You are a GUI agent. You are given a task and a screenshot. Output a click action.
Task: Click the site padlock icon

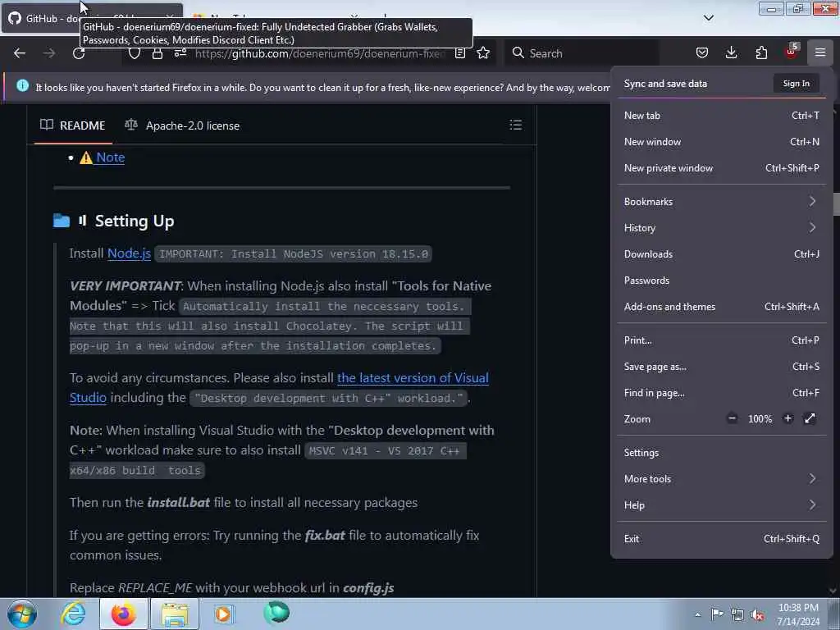tap(157, 53)
